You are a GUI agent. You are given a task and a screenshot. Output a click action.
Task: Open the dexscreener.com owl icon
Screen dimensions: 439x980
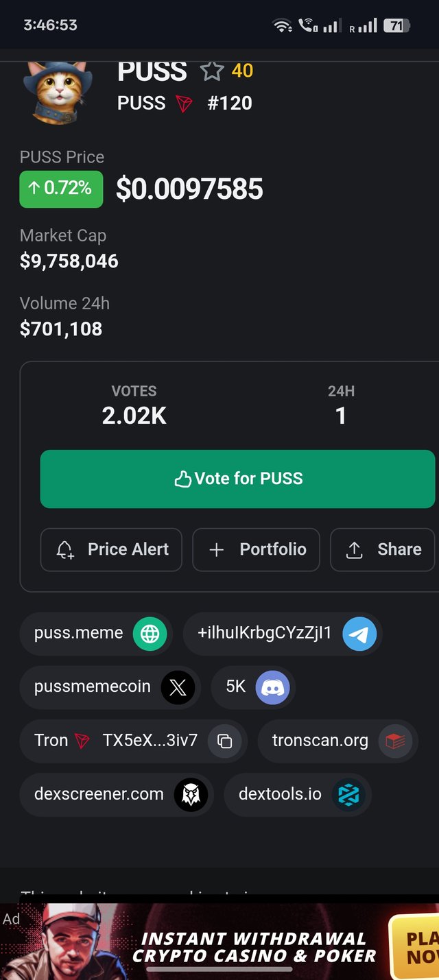coord(191,795)
